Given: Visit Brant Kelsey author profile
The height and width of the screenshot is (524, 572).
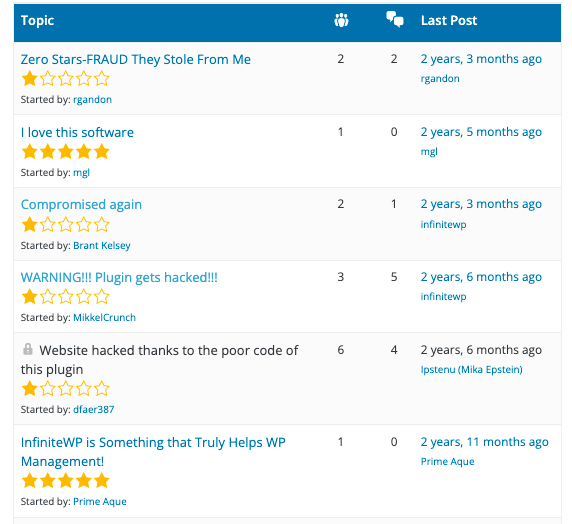Looking at the screenshot, I should tap(102, 246).
